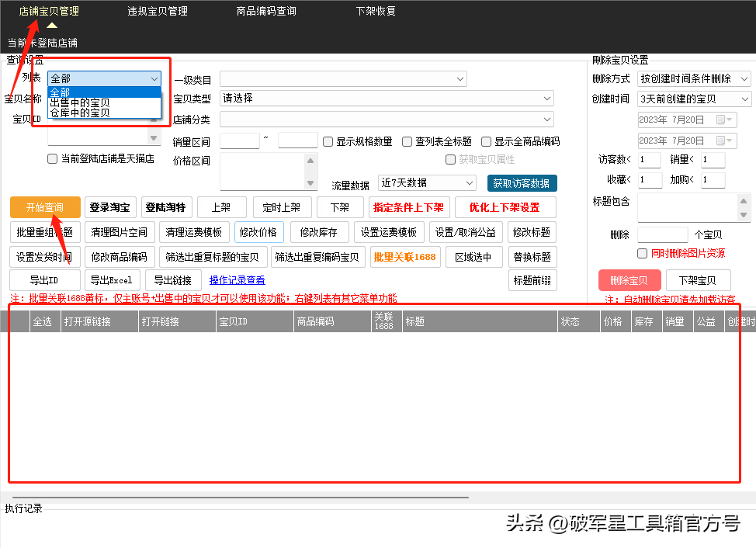Click the 标题包含 scroll down arrow
The height and width of the screenshot is (548, 756).
click(744, 215)
